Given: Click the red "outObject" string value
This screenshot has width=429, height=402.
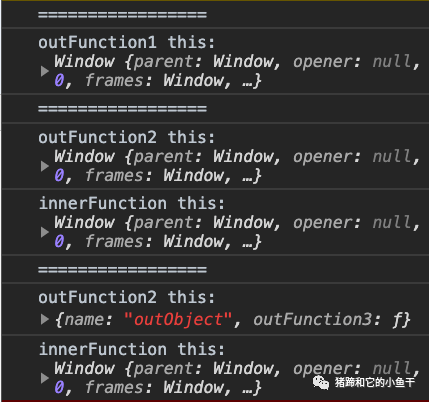Looking at the screenshot, I should (178, 320).
